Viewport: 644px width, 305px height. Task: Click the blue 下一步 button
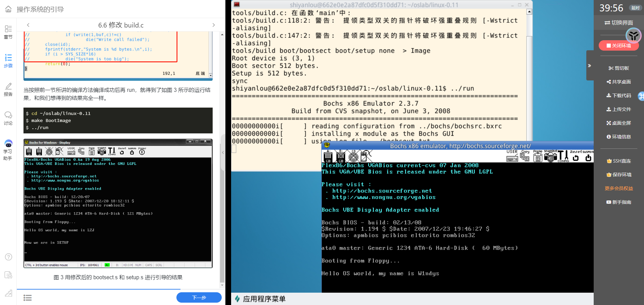point(199,297)
